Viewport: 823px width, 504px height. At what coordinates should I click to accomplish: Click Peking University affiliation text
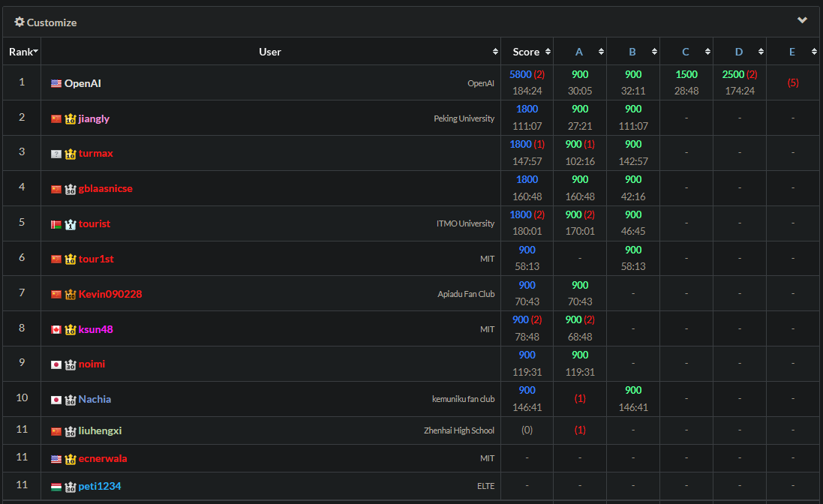coord(464,118)
